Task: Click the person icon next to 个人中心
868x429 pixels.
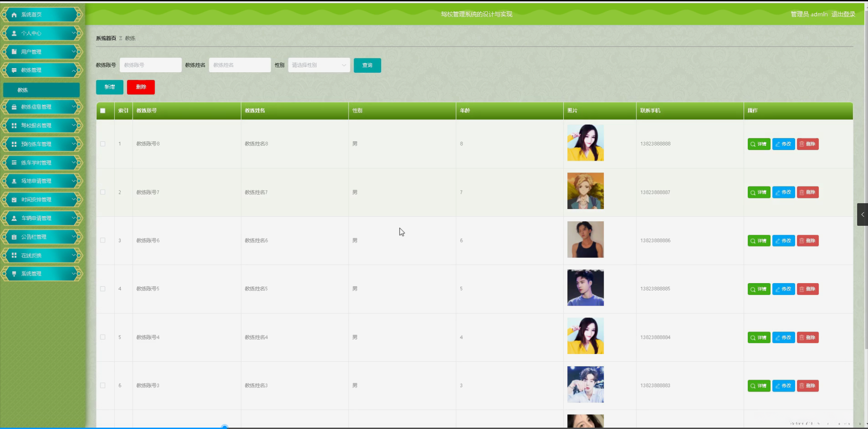Action: (14, 33)
